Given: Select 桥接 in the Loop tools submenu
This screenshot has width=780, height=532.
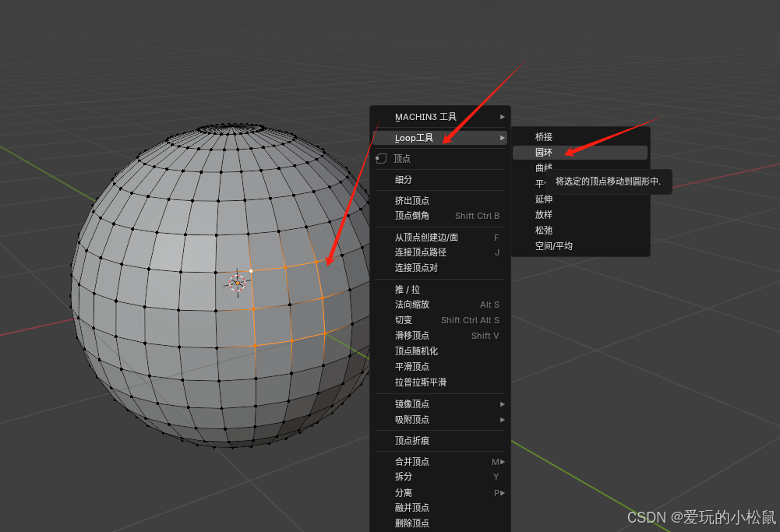Looking at the screenshot, I should pos(580,137).
